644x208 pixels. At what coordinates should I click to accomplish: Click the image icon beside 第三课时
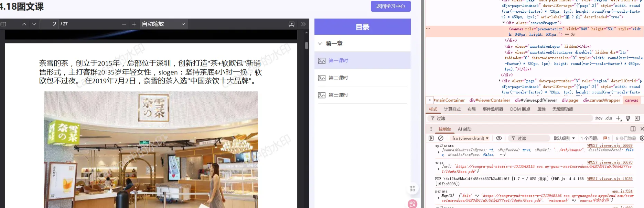point(322,95)
